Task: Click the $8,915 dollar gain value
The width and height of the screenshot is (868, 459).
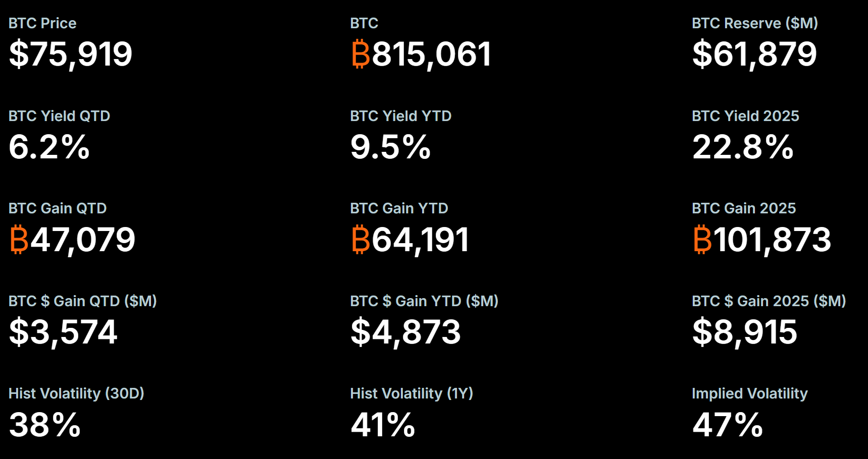Action: [x=745, y=332]
